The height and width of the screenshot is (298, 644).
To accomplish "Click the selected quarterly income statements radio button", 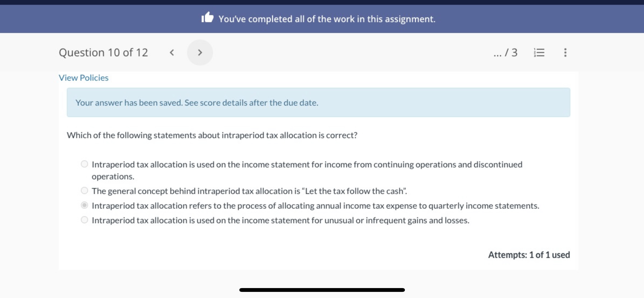I will pos(84,206).
